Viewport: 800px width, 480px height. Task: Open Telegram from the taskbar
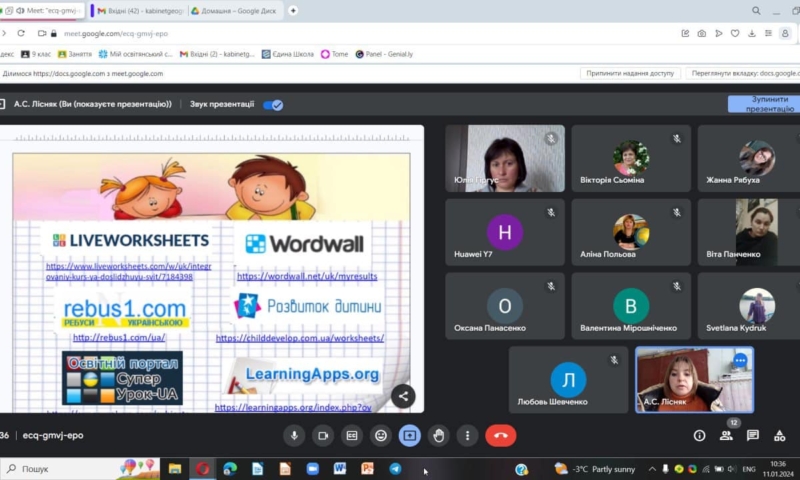395,469
